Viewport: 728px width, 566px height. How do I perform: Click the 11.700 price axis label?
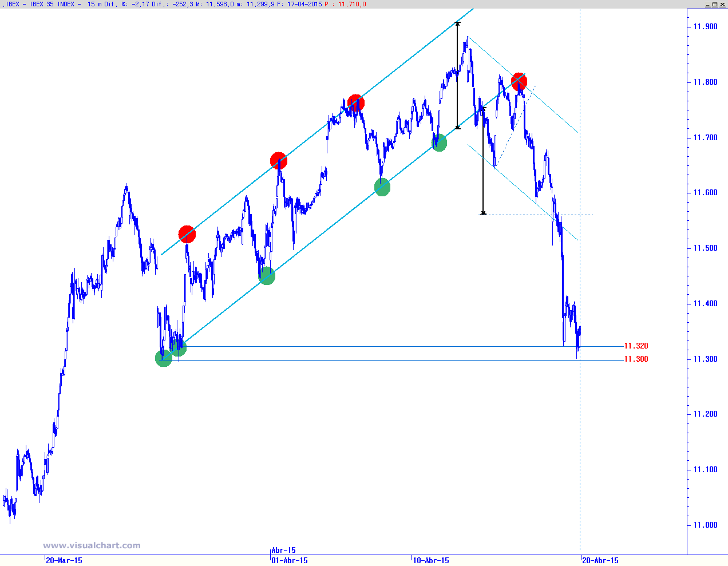705,137
